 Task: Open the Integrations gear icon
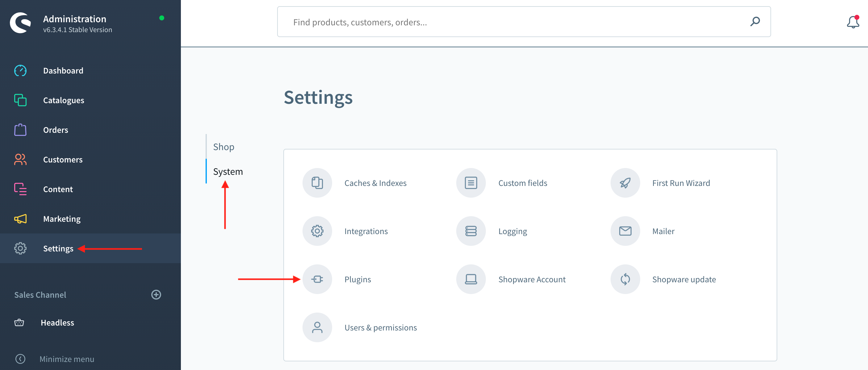pyautogui.click(x=317, y=231)
